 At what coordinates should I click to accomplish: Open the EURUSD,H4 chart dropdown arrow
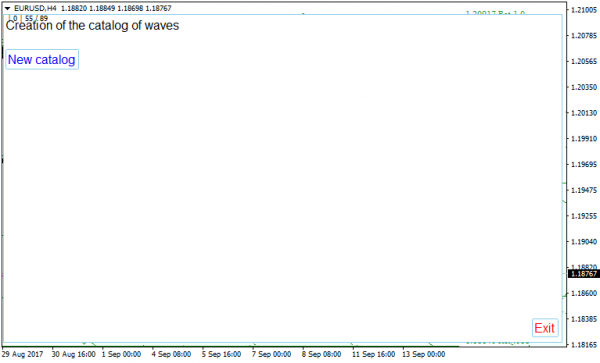[7, 8]
